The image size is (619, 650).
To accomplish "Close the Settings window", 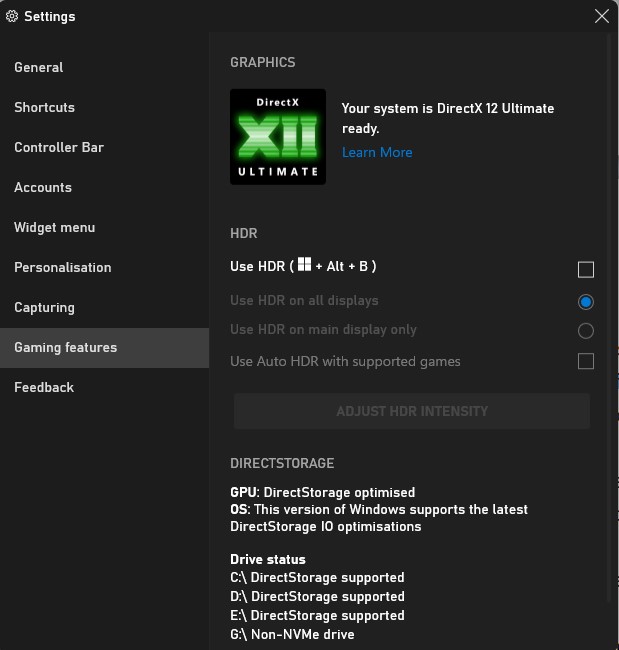I will [x=602, y=16].
